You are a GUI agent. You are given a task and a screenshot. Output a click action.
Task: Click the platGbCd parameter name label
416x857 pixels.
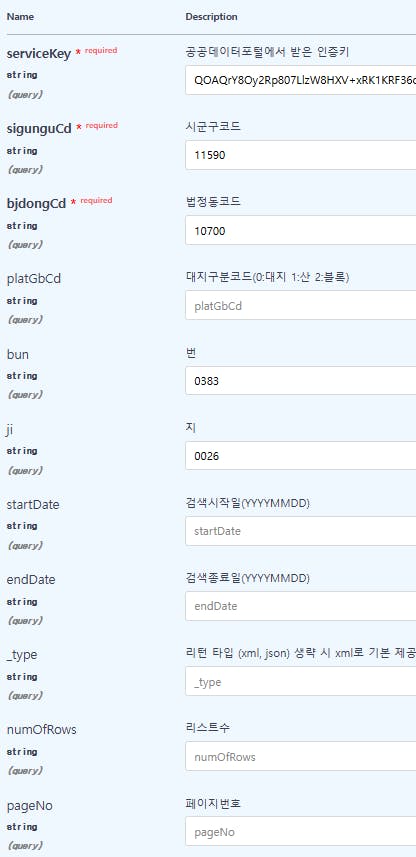click(34, 279)
